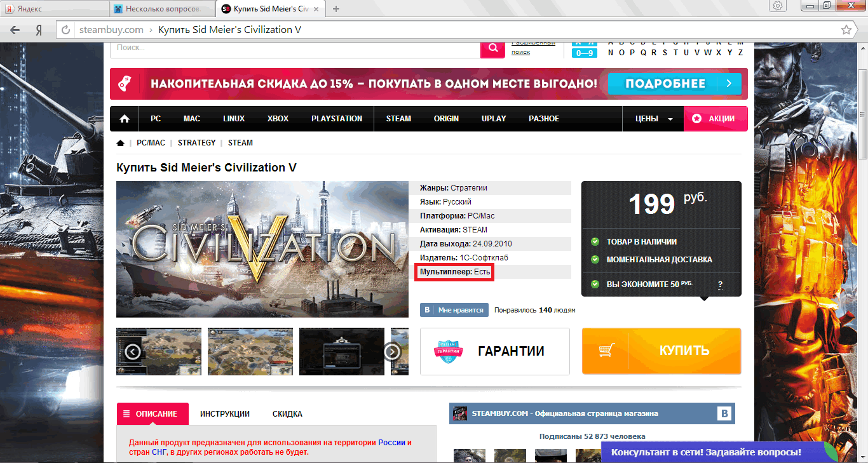Open the second screenshot thumbnail
The image size is (868, 463).
[x=250, y=351]
